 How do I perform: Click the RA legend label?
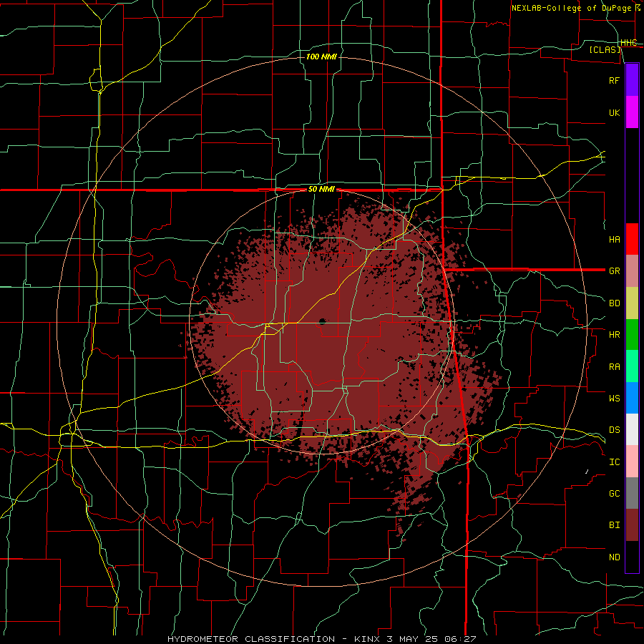coord(614,366)
